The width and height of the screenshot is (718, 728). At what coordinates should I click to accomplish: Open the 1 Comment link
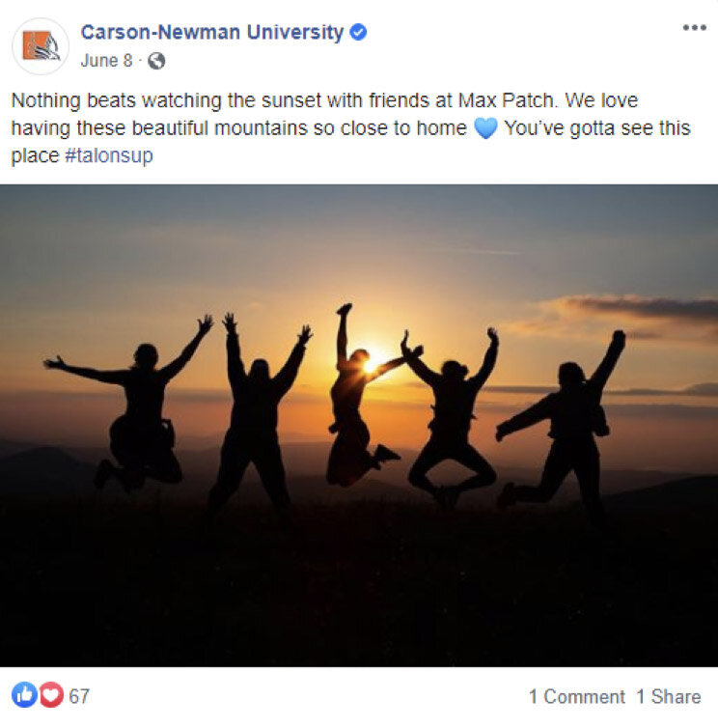[x=577, y=696]
